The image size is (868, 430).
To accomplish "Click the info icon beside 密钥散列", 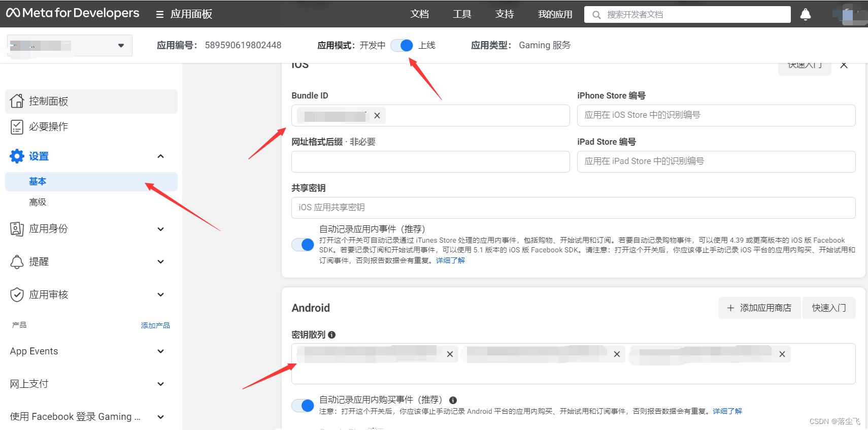I will [x=332, y=335].
